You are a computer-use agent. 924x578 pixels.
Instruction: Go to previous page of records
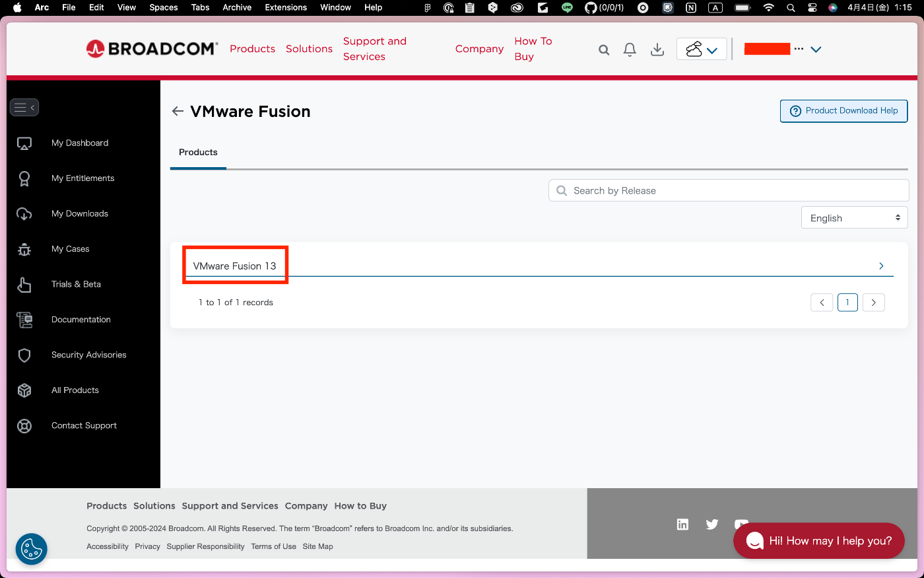click(822, 303)
